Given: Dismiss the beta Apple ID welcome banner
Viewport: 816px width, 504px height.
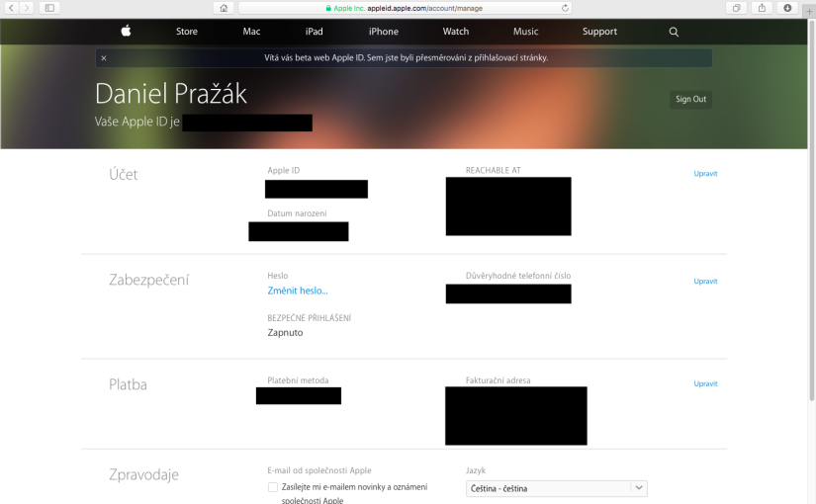Looking at the screenshot, I should [104, 57].
